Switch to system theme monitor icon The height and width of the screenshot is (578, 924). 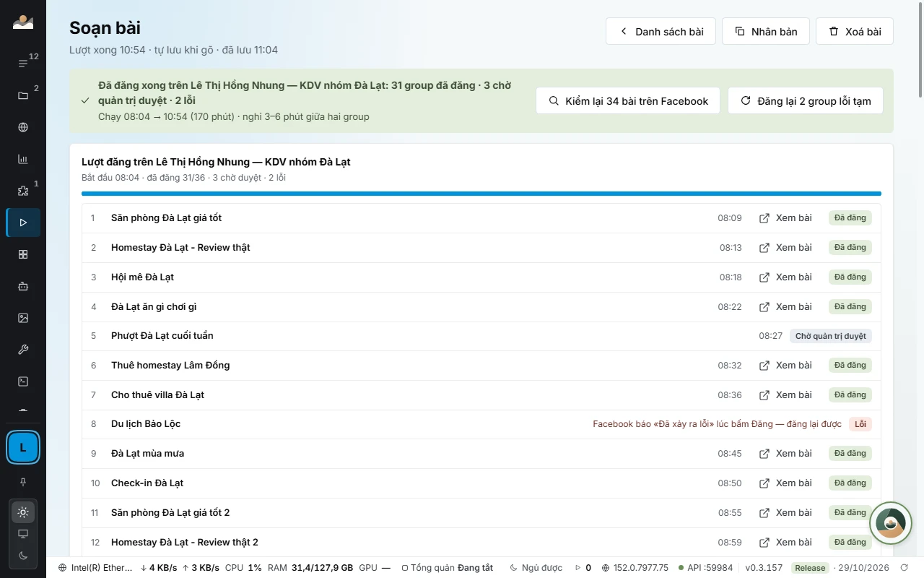[x=23, y=534]
